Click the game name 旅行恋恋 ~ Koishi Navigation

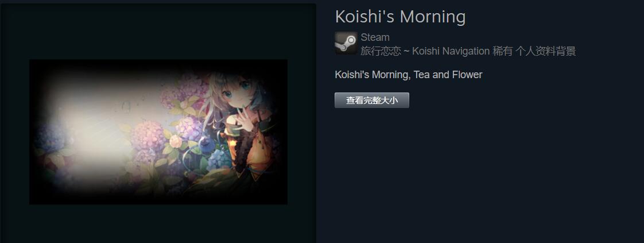(425, 51)
